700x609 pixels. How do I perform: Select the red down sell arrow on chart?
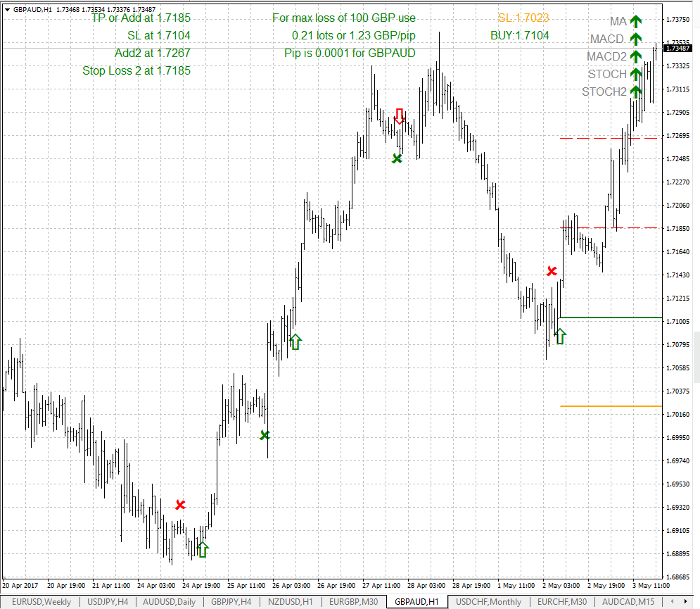(x=400, y=116)
